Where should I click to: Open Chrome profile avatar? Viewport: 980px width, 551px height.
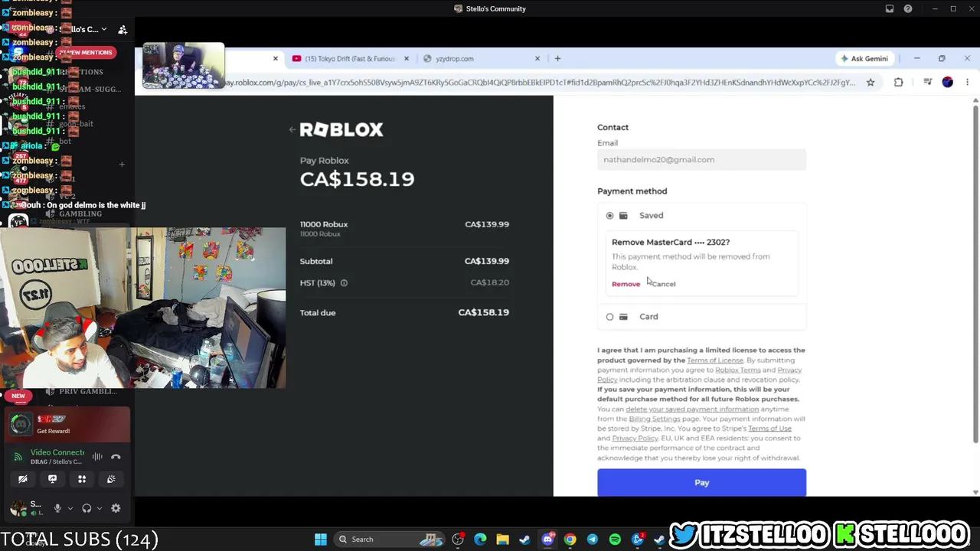(x=948, y=82)
